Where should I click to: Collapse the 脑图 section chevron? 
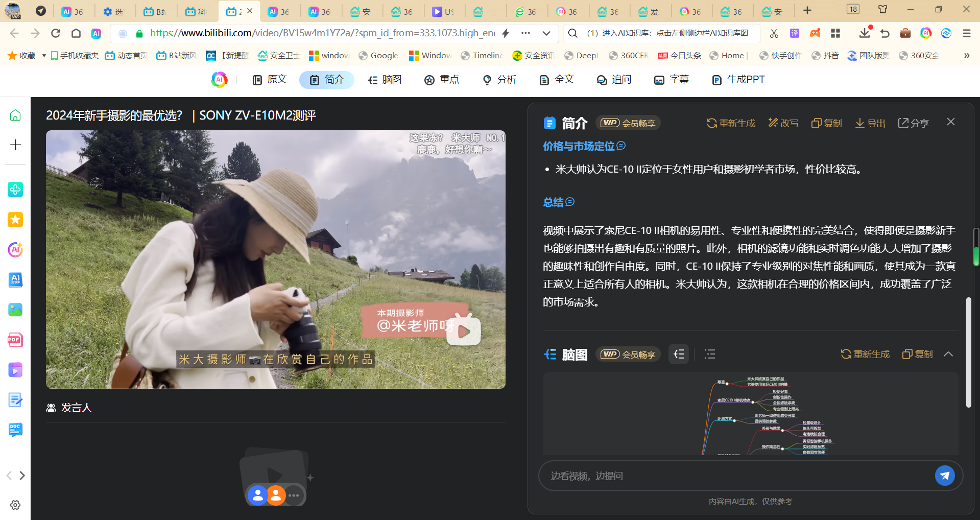pos(948,354)
